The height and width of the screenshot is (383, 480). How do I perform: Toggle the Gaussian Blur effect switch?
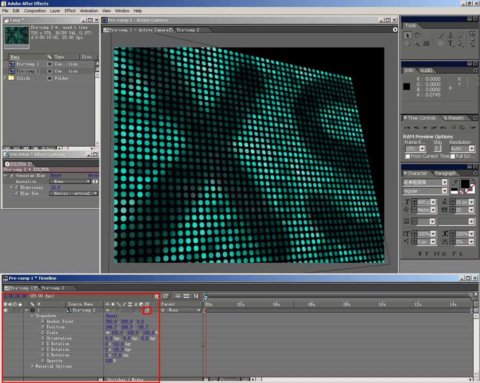click(11, 176)
